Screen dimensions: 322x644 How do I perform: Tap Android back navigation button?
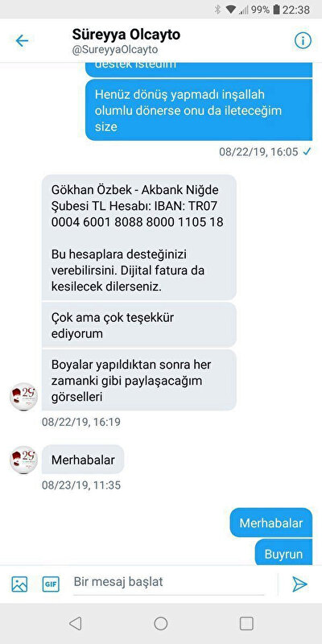tap(76, 623)
